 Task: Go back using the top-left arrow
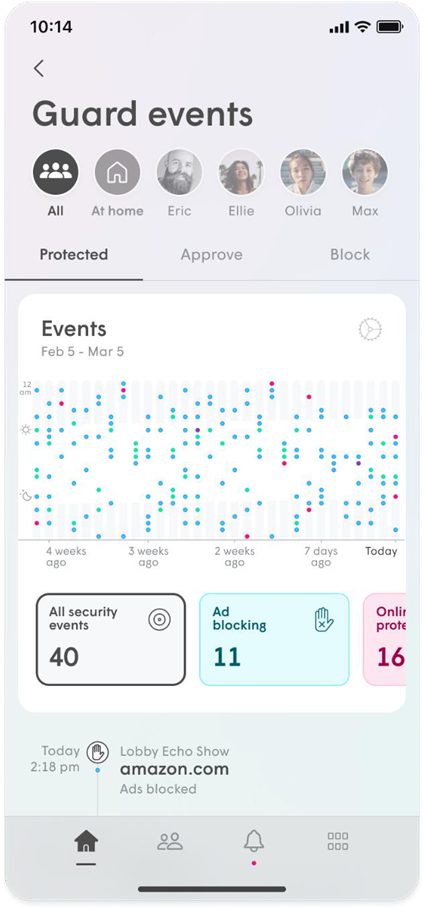pyautogui.click(x=39, y=68)
